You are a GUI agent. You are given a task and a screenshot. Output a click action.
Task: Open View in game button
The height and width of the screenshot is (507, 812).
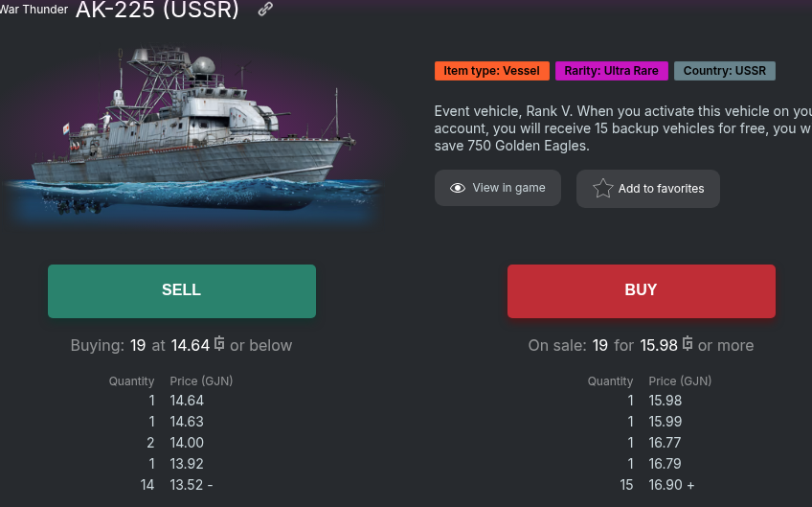click(x=497, y=188)
